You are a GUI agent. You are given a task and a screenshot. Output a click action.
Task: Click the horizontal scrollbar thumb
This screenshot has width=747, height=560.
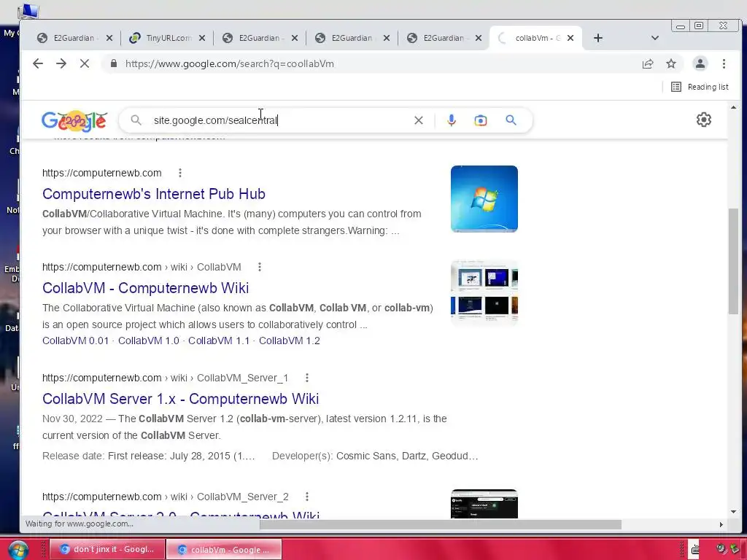[440, 524]
